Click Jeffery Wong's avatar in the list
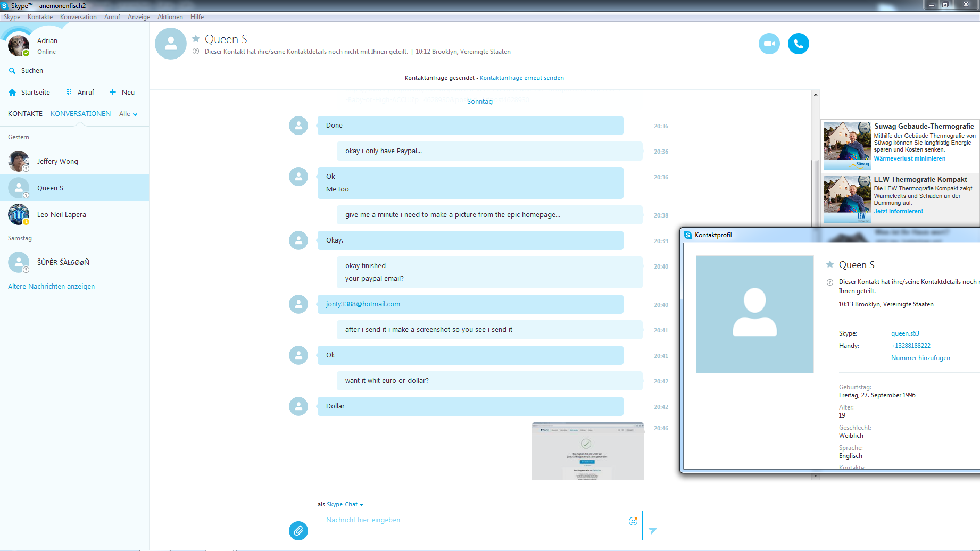The height and width of the screenshot is (551, 980). (19, 161)
